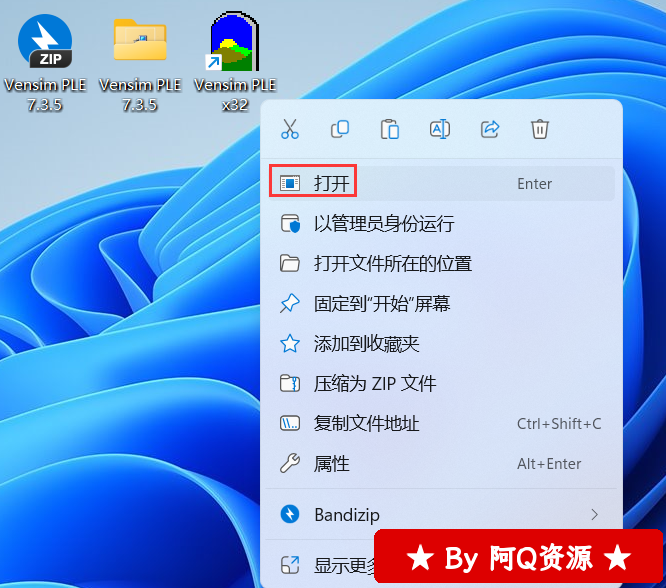Choose 打开文件所在的位置

click(442, 263)
